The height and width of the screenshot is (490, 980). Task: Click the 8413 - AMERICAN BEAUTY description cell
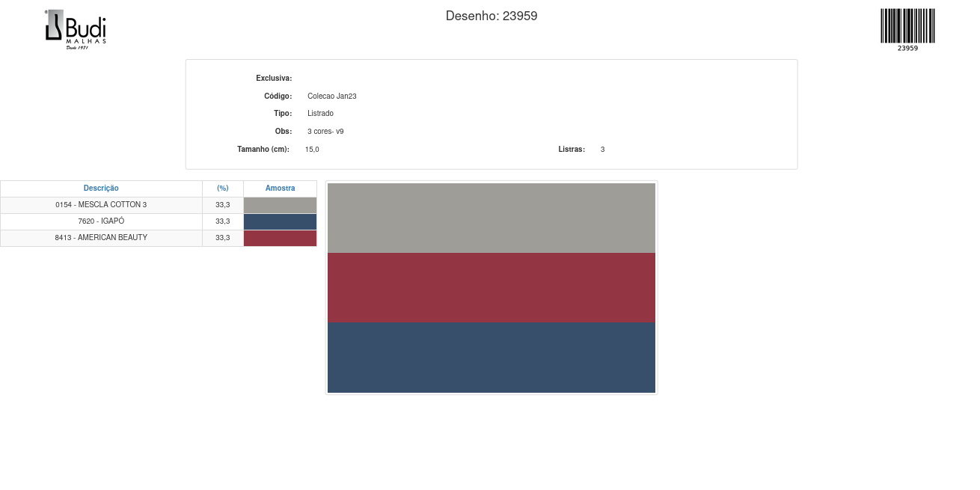tap(101, 238)
